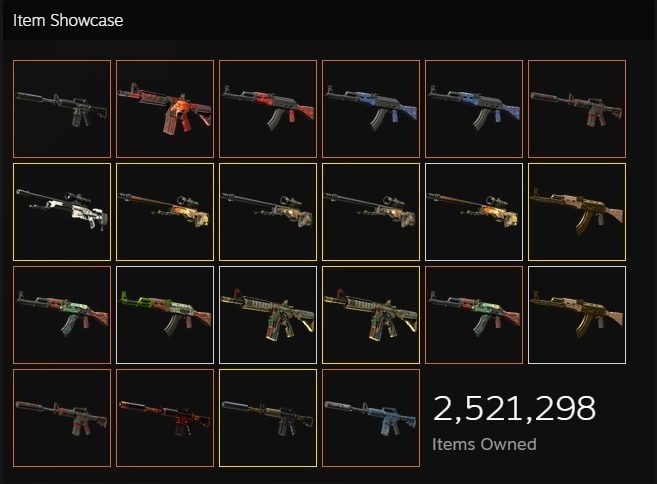The width and height of the screenshot is (657, 484).
Task: Open the gold AK-47 with yellow border
Action: [x=577, y=212]
